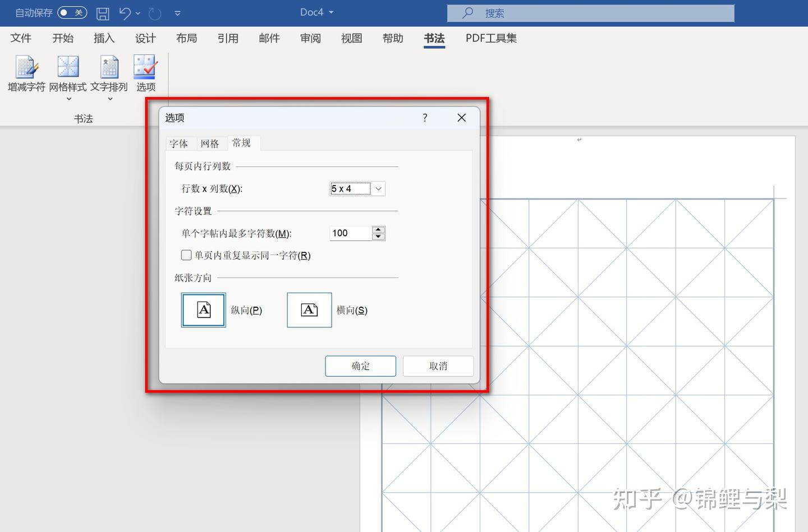Open the 视图 ribbon tab
The image size is (808, 532).
tap(352, 38)
